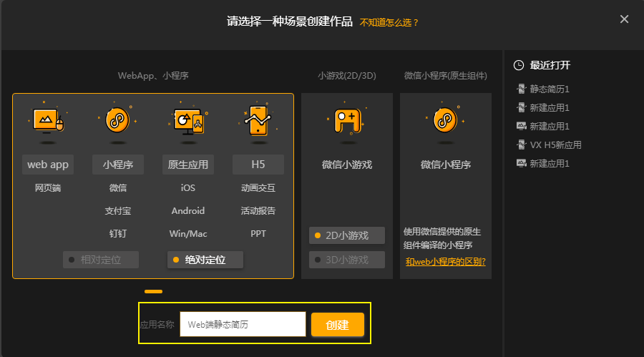Select the 绝对定位 radio option
The height and width of the screenshot is (357, 644).
[x=205, y=260]
